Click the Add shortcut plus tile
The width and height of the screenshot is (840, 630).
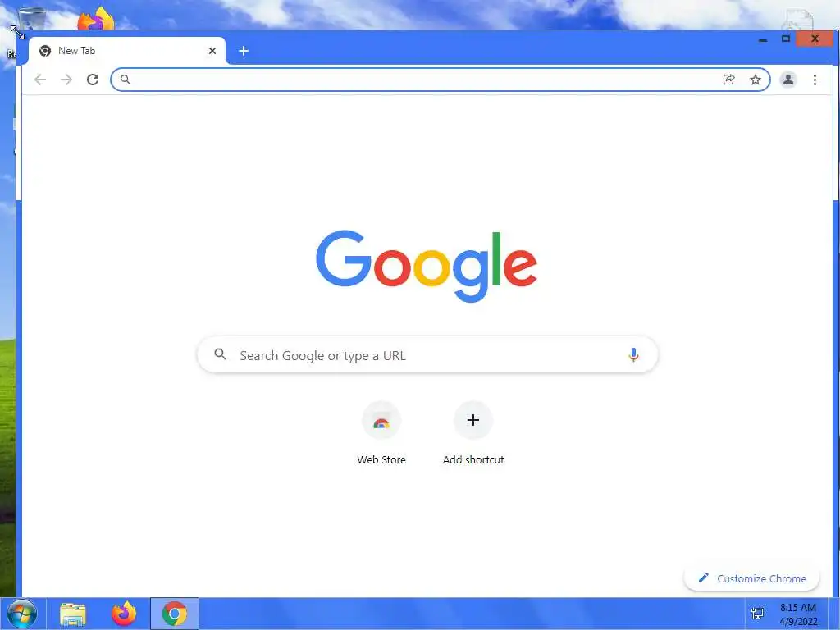[x=473, y=421]
